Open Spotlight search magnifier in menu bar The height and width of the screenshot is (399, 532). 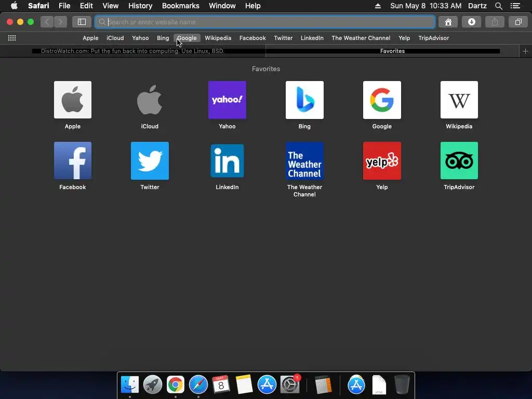(498, 6)
